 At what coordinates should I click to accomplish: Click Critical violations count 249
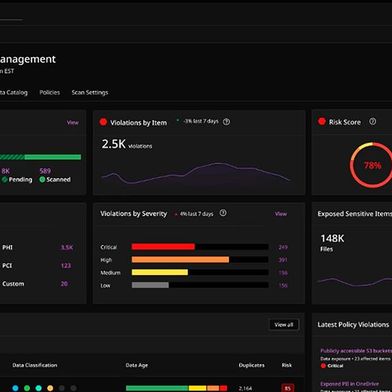283,247
